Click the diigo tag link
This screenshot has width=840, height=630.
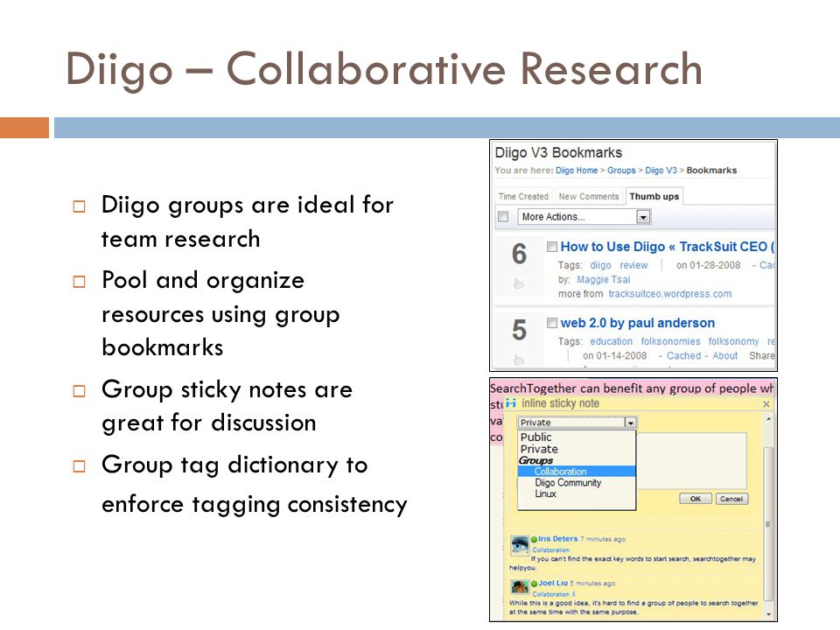(600, 265)
